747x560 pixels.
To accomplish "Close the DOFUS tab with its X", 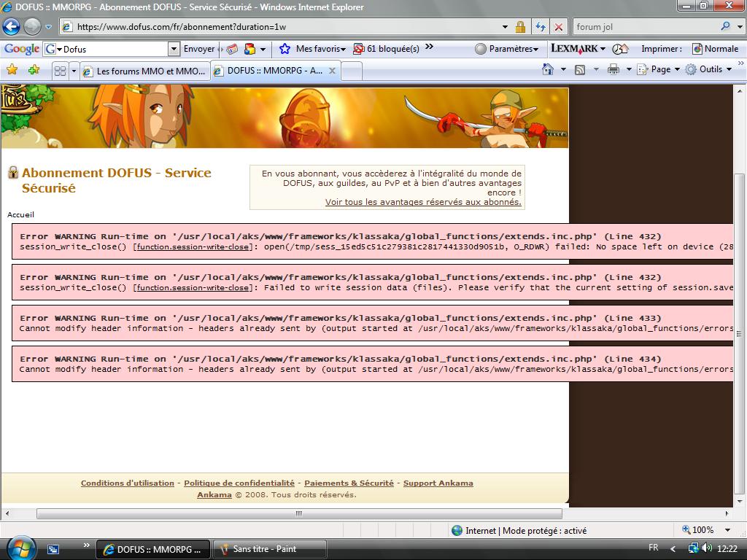I will click(x=332, y=71).
